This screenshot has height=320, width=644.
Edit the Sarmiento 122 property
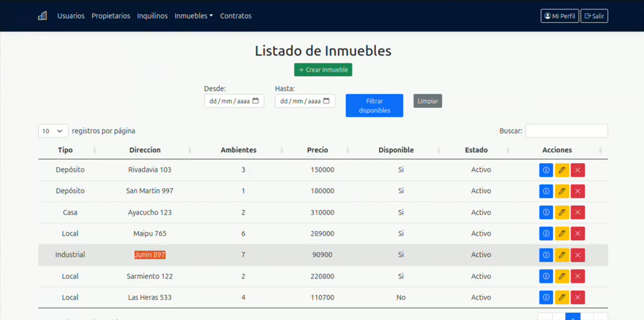coord(562,276)
